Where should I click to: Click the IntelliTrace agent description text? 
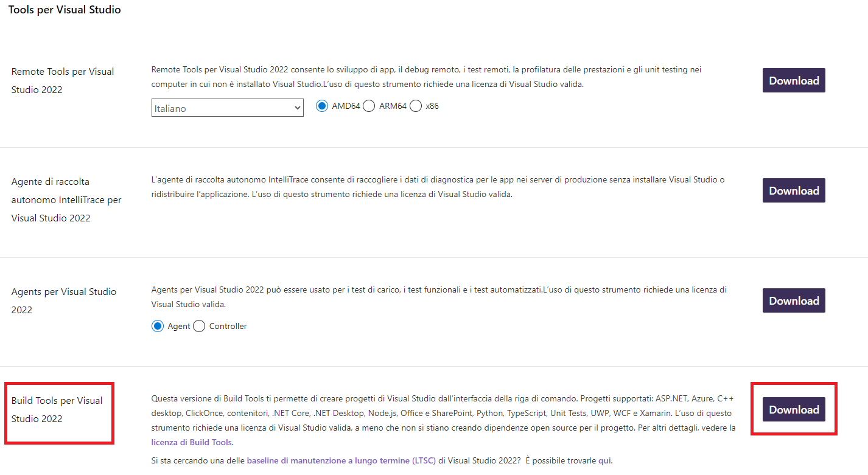[437, 187]
